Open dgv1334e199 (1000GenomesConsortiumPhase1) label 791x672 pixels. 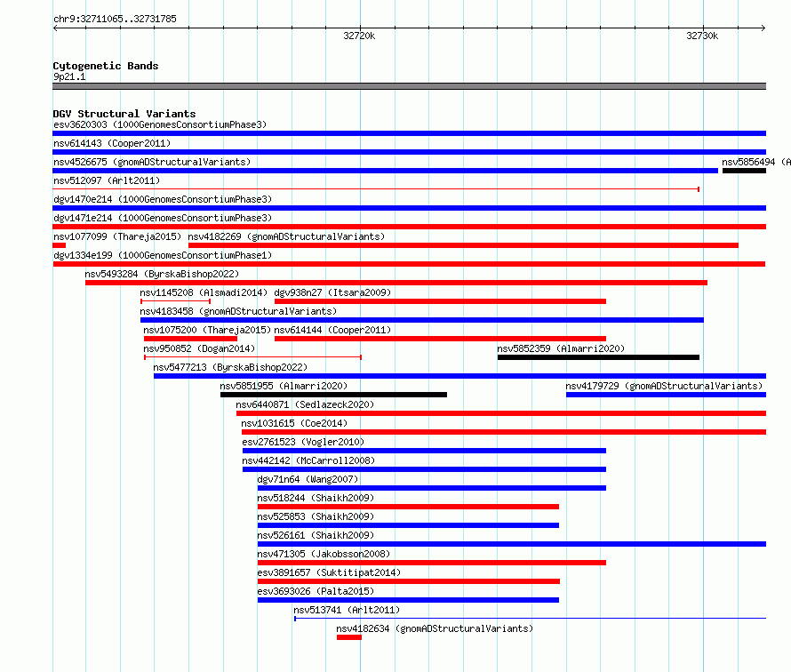click(x=163, y=255)
